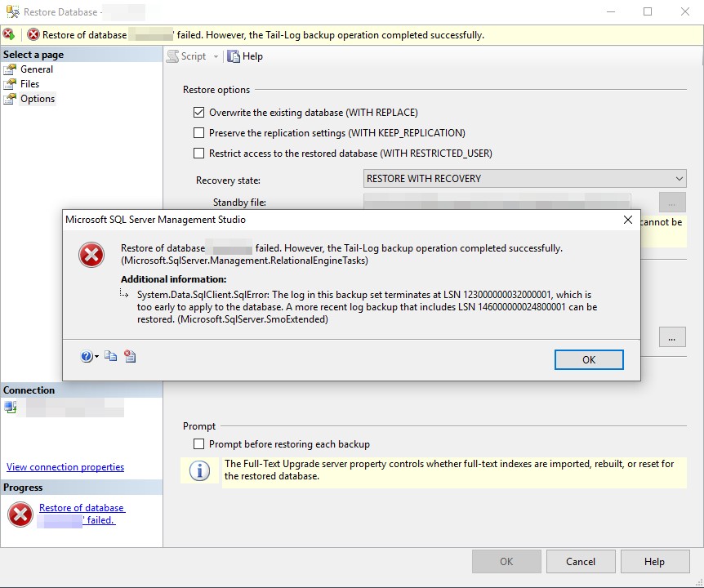Click the Standby file input field
This screenshot has width=704, height=588.
[497, 201]
